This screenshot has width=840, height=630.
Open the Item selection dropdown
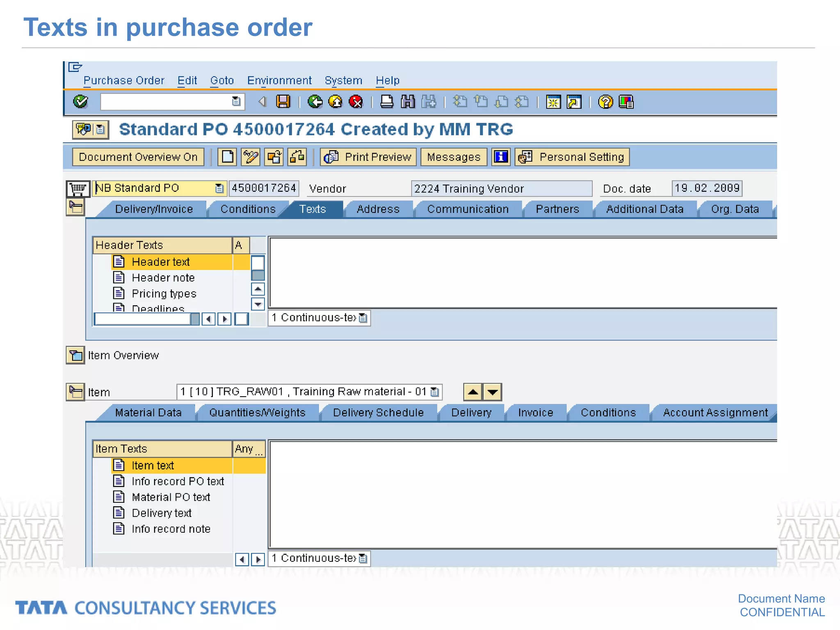[435, 392]
